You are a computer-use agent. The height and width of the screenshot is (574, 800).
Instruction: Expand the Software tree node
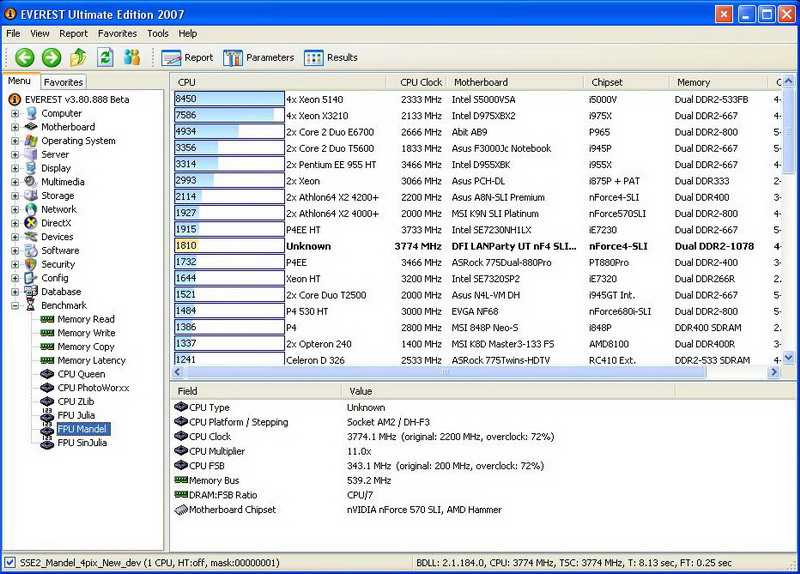pyautogui.click(x=15, y=251)
